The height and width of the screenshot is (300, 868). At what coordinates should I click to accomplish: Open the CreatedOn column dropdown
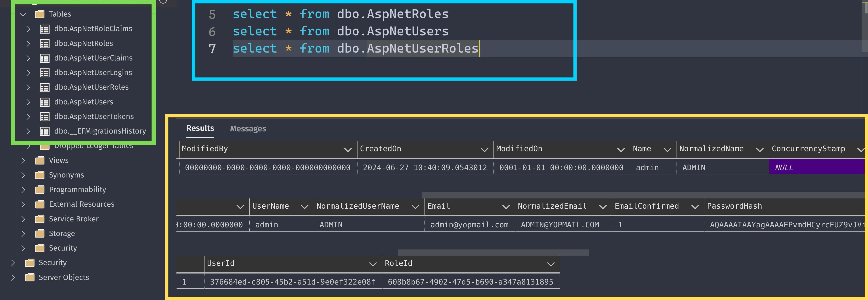484,150
